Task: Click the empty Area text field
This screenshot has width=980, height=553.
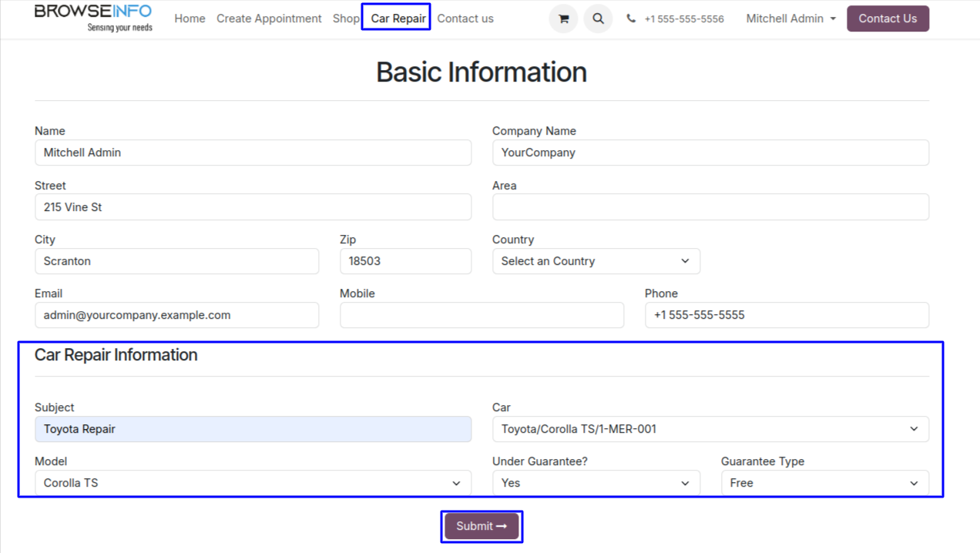Action: pyautogui.click(x=710, y=207)
